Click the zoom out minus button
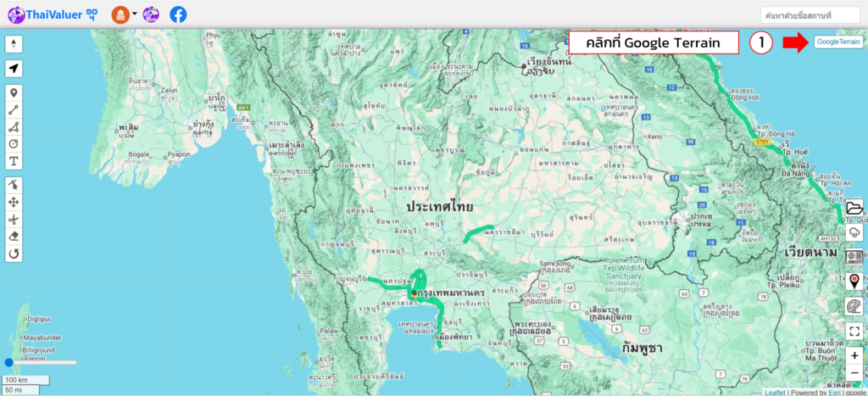Image resolution: width=868 pixels, height=396 pixels. click(x=854, y=373)
